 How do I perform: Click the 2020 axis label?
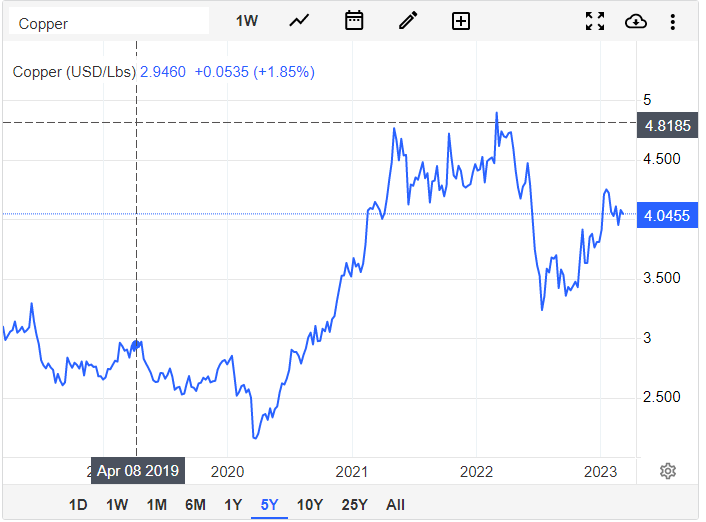tap(227, 472)
